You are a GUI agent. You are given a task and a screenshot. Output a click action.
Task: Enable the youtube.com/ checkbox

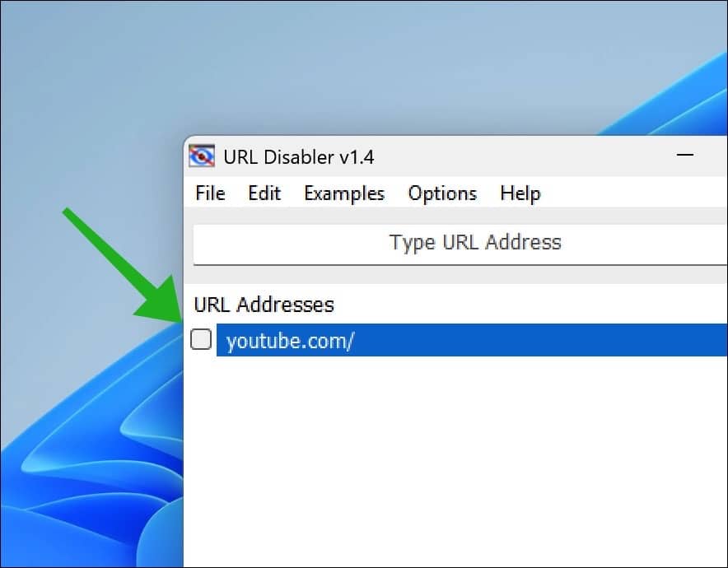point(201,339)
